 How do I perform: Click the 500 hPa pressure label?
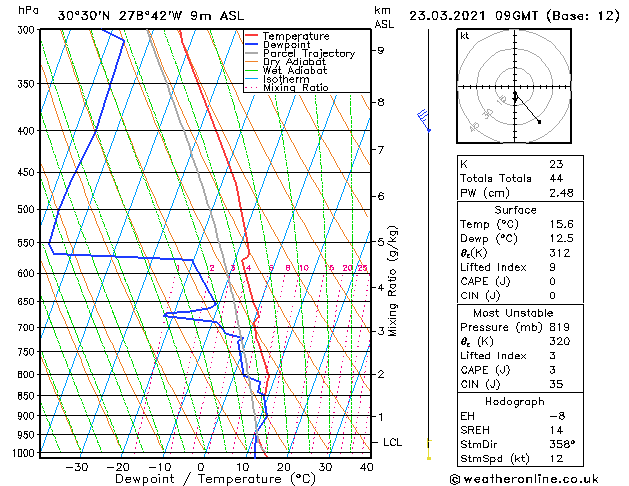tap(26, 209)
